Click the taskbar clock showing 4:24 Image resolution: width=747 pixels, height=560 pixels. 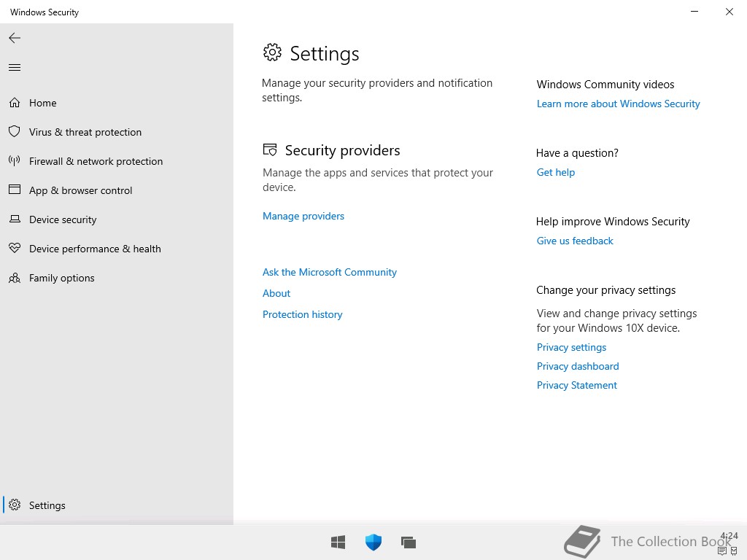pyautogui.click(x=729, y=536)
